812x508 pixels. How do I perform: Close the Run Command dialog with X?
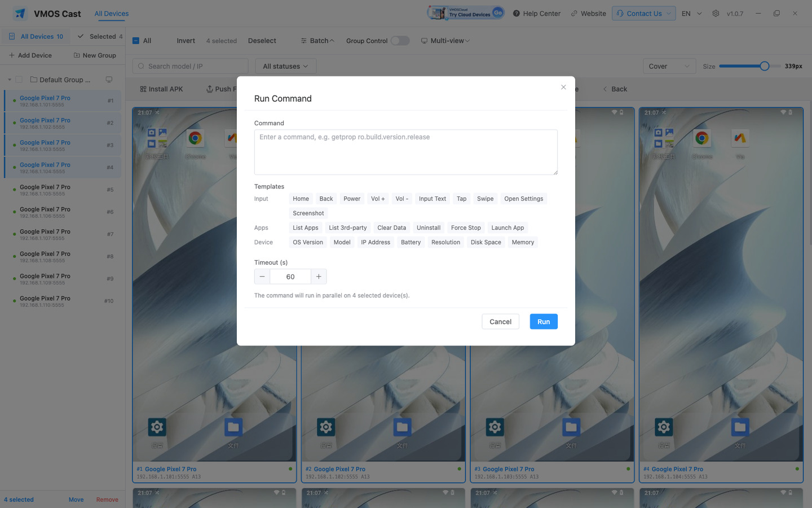tap(563, 87)
